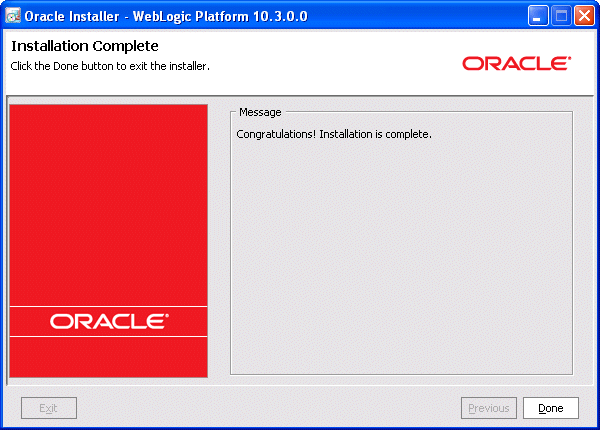The height and width of the screenshot is (430, 600).
Task: Click the Oracle Installer title bar icon
Action: pyautogui.click(x=13, y=16)
